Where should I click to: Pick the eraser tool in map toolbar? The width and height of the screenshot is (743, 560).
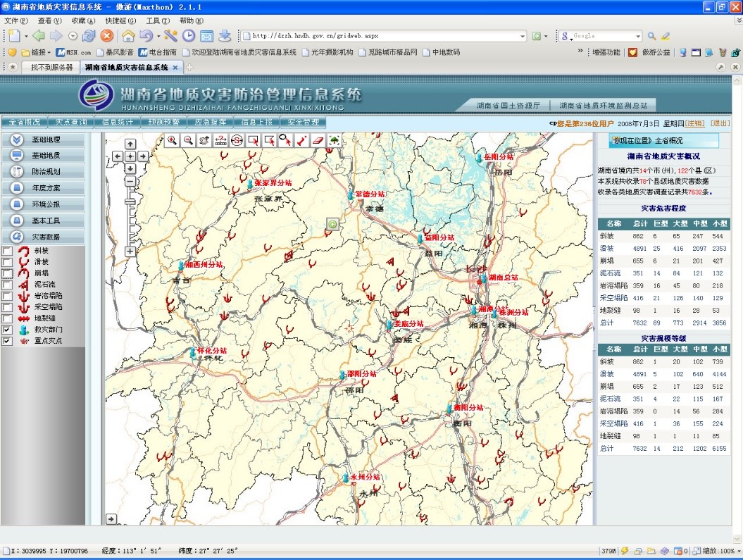point(317,140)
